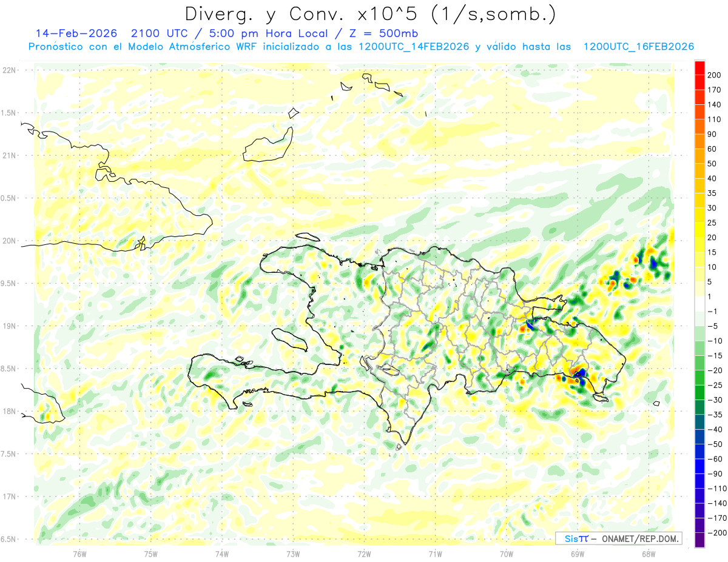Click the 22N latitude label

(8, 70)
